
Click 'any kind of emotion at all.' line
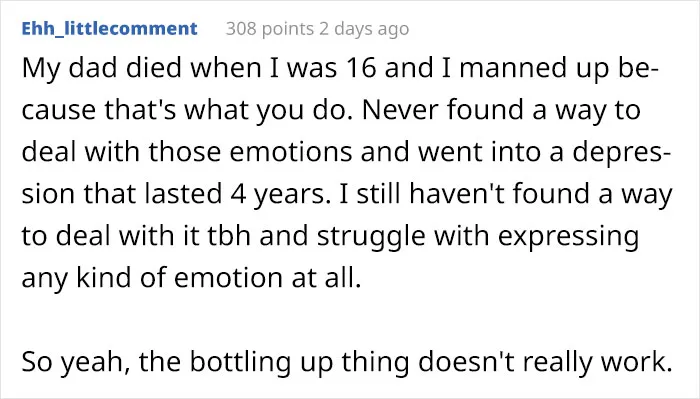(x=191, y=278)
